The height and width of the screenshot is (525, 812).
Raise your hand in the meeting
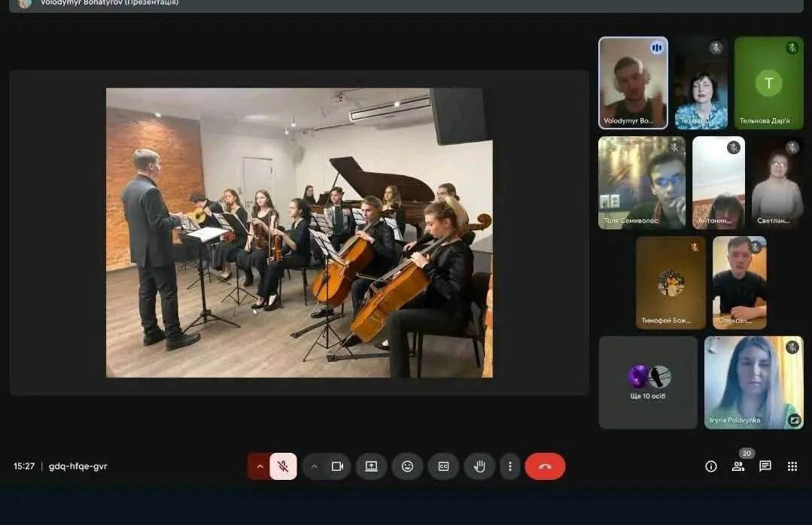[479, 466]
